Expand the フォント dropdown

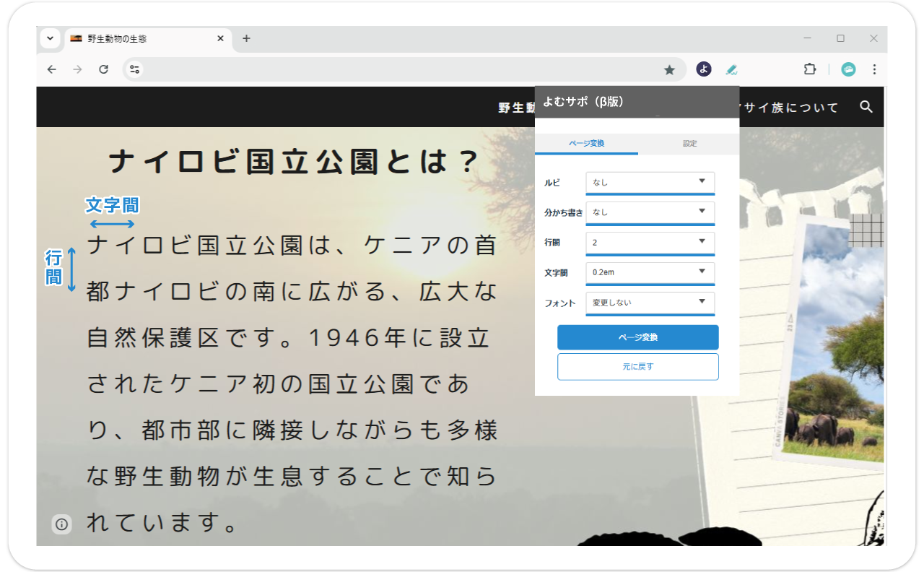coord(650,303)
